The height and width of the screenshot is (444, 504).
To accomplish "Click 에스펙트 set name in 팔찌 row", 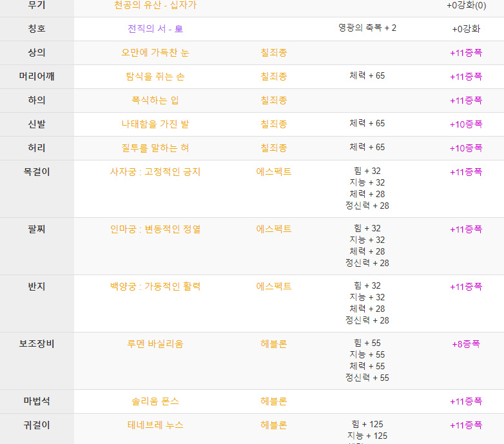I will (x=274, y=229).
